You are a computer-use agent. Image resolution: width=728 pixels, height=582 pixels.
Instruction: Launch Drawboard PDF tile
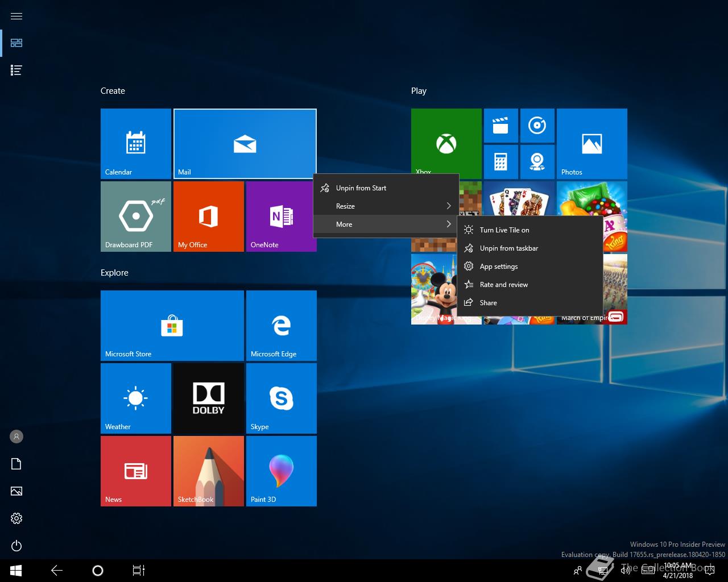tap(136, 217)
